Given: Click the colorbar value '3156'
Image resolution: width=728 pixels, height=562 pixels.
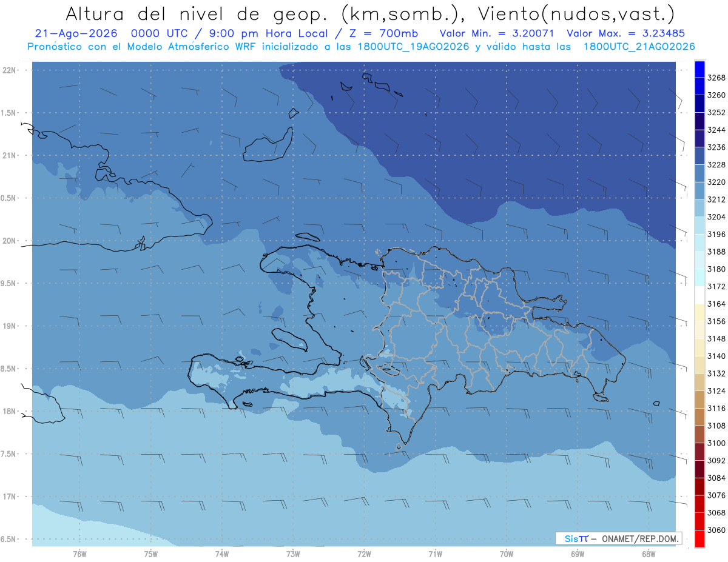Looking at the screenshot, I should (716, 321).
